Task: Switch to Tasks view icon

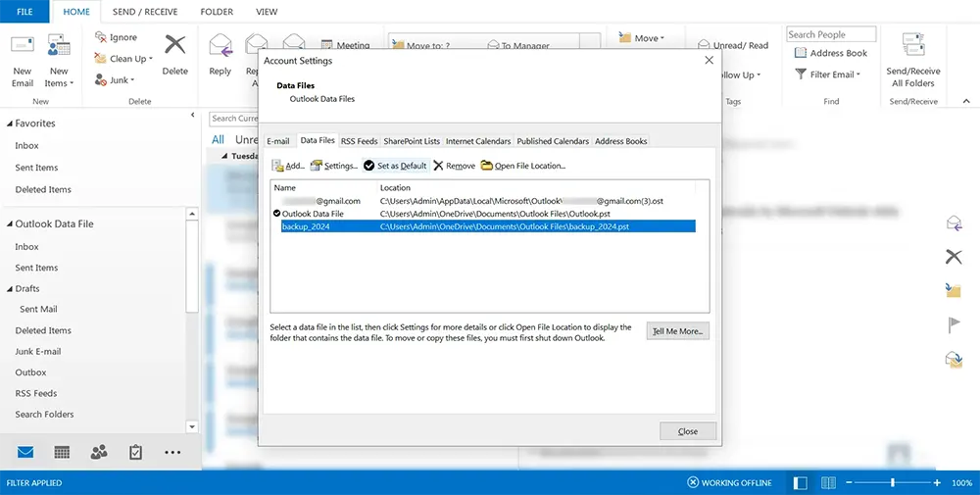Action: point(135,452)
